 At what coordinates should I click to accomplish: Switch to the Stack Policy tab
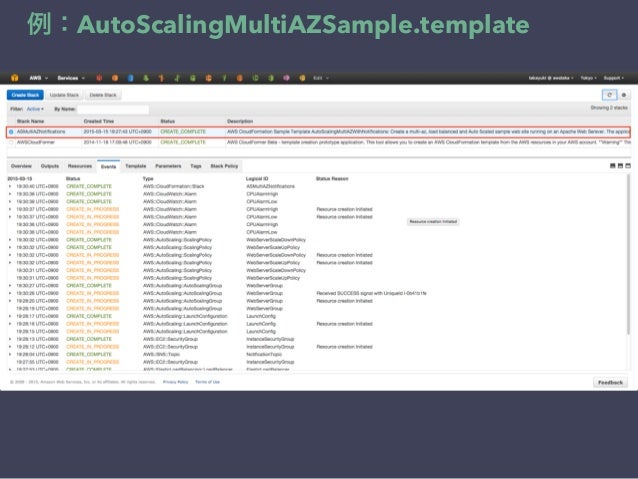pyautogui.click(x=224, y=166)
